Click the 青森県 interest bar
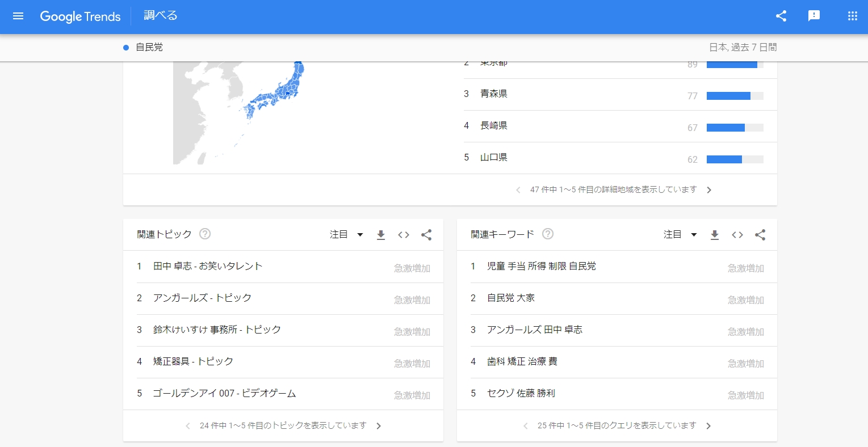 tap(735, 96)
